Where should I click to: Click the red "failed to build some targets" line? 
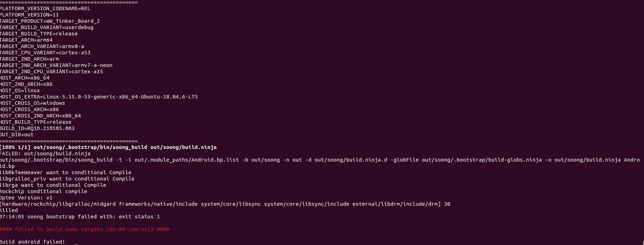tap(85, 229)
